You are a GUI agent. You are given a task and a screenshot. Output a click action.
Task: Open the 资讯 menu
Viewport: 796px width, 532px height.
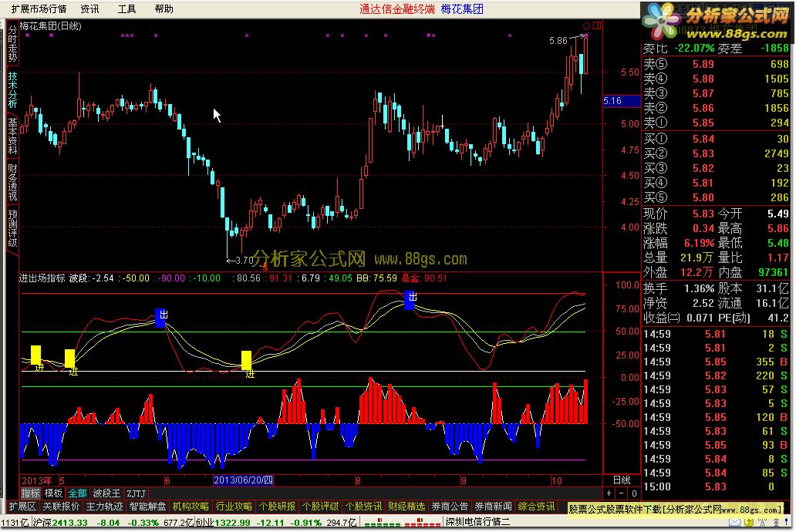(x=89, y=9)
